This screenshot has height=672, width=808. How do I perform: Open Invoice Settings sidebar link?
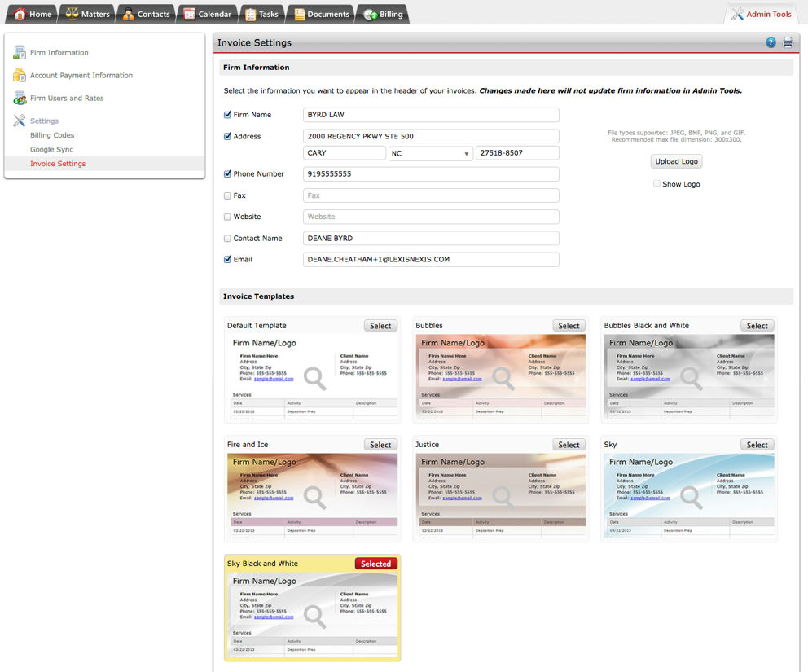pos(58,164)
